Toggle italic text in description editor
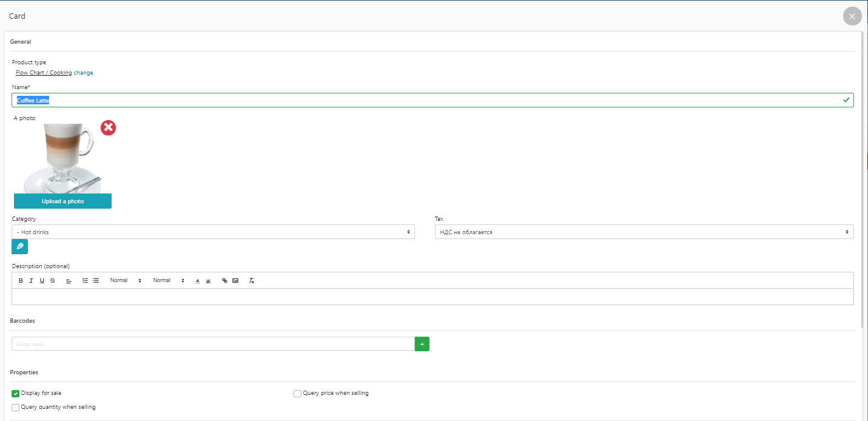 [31, 281]
